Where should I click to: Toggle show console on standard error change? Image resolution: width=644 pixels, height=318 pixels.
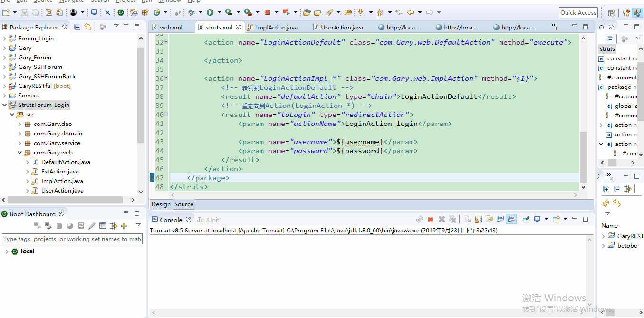(x=511, y=219)
